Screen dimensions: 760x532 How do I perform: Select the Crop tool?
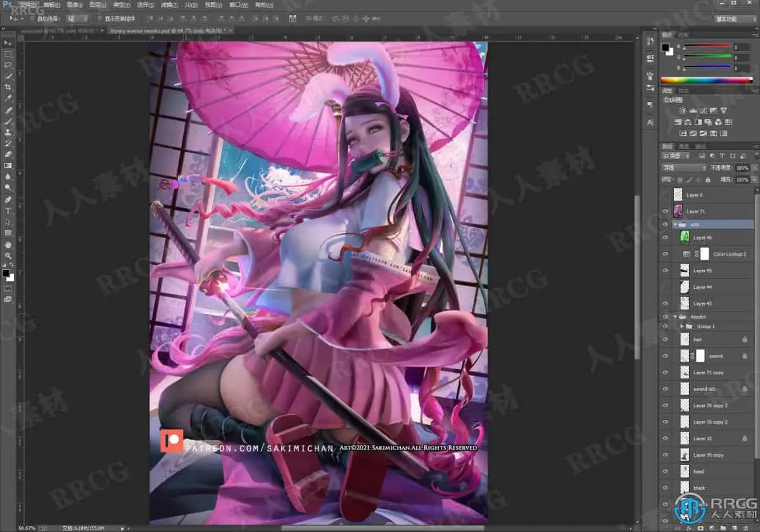click(x=8, y=87)
